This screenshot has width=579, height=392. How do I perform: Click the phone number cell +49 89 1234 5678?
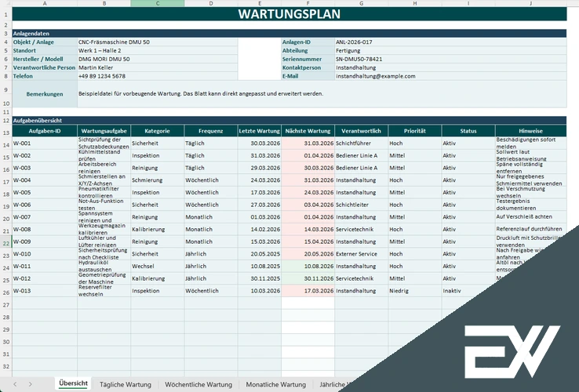click(158, 76)
